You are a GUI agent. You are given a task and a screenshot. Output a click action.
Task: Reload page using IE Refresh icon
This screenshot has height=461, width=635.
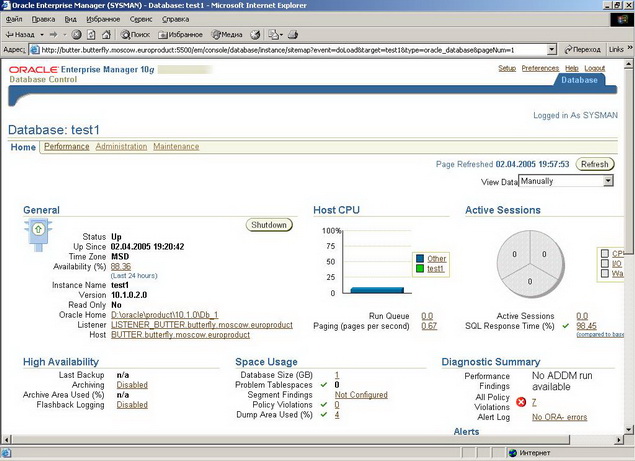[x=92, y=35]
